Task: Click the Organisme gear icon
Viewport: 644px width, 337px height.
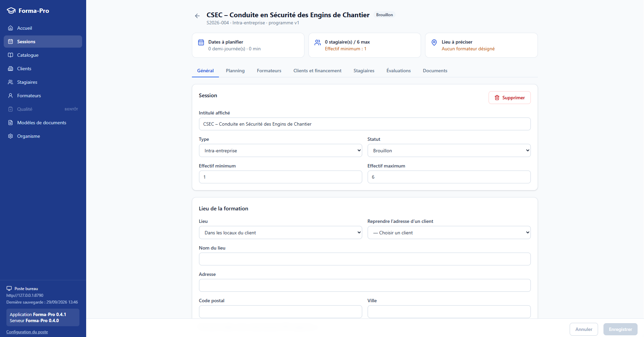Action: coord(10,136)
